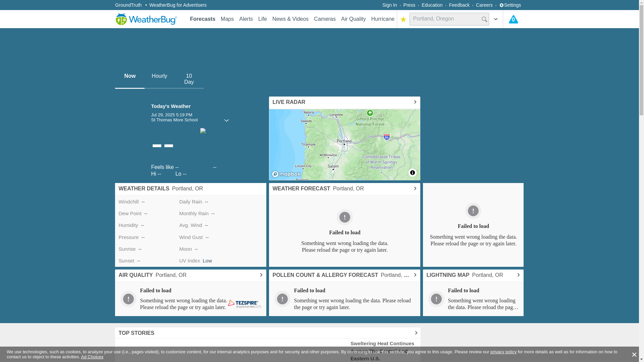The height and width of the screenshot is (362, 644).
Task: Open the Hurricane menu item
Action: pos(383,19)
